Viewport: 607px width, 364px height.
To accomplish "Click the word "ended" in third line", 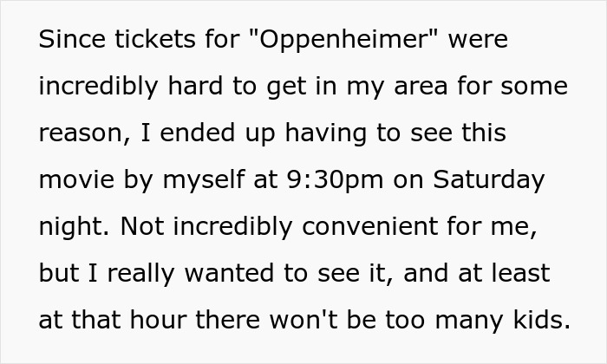I will coord(198,133).
